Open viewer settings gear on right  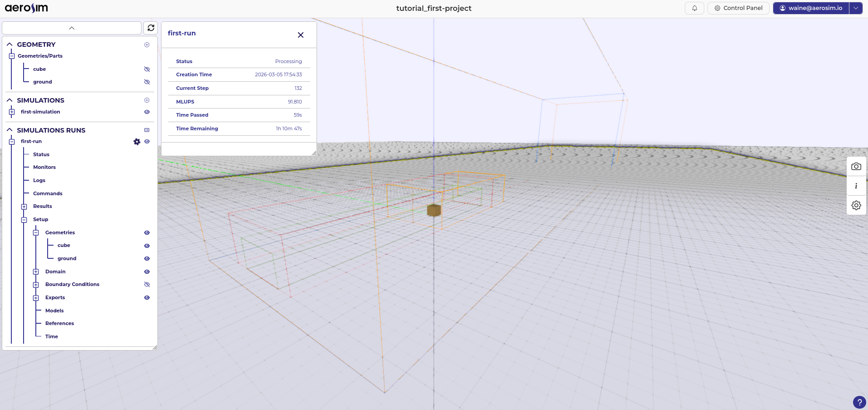(856, 206)
